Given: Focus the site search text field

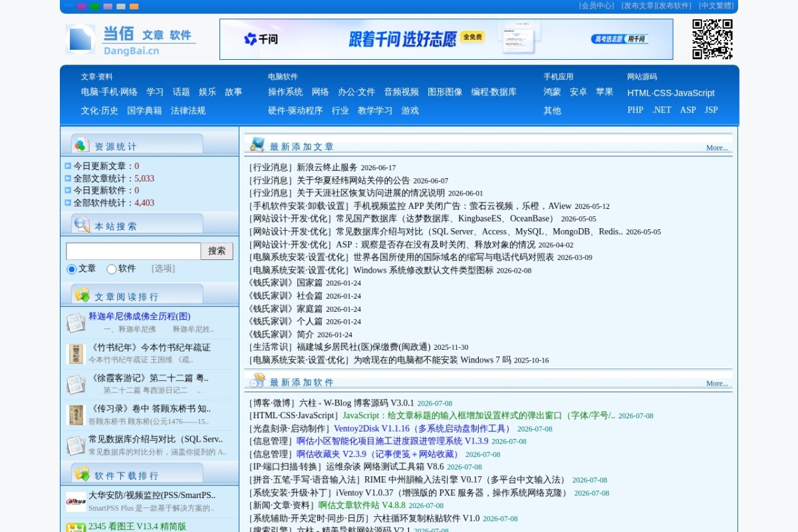Looking at the screenshot, I should (133, 251).
